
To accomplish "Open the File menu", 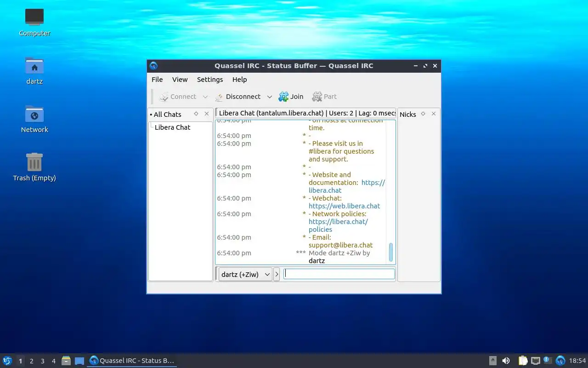I will (x=157, y=80).
